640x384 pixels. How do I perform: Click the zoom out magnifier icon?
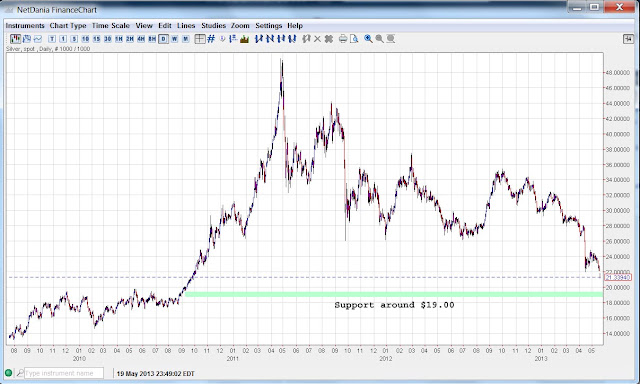[379, 39]
